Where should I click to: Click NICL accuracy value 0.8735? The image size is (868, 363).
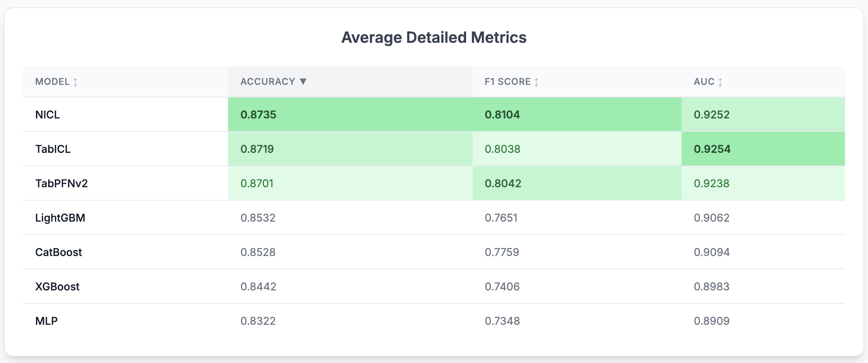click(258, 115)
